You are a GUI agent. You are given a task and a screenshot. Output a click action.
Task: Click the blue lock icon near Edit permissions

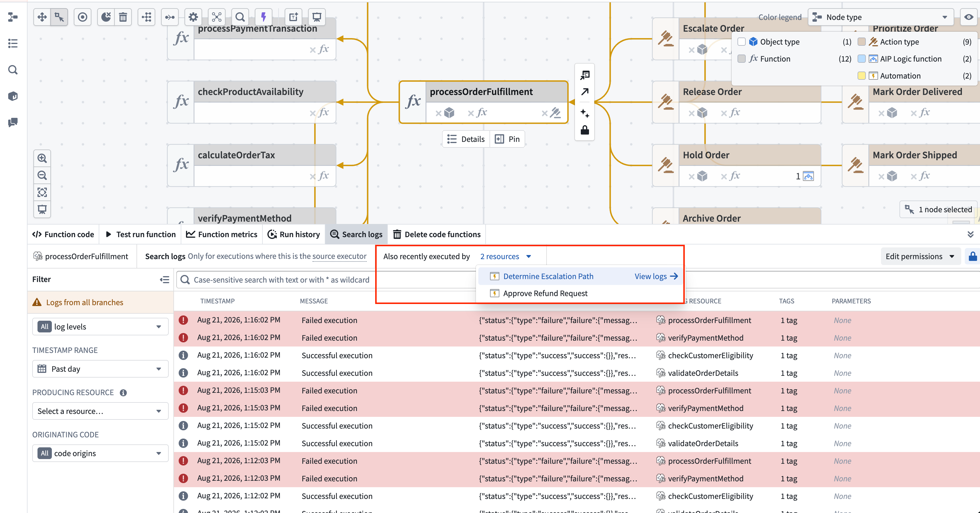(x=973, y=256)
